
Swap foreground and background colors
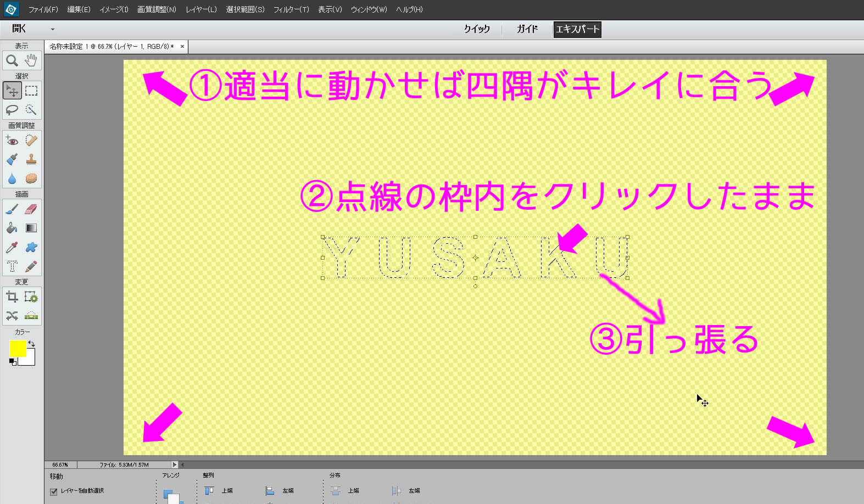[32, 344]
